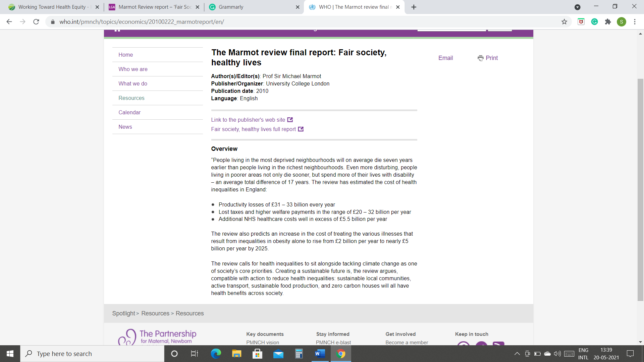Open Fair society, healthy lives full report
The height and width of the screenshot is (362, 644).
pyautogui.click(x=253, y=129)
